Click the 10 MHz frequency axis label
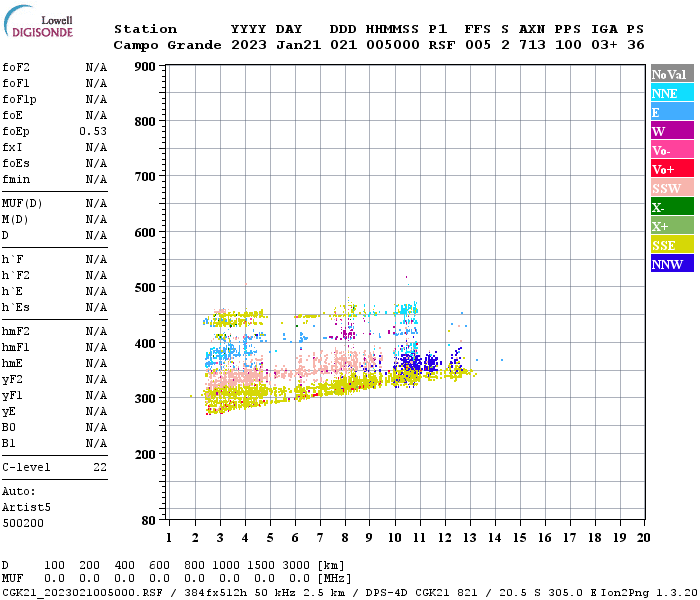Screen dimensions: 700x600 coord(395,538)
